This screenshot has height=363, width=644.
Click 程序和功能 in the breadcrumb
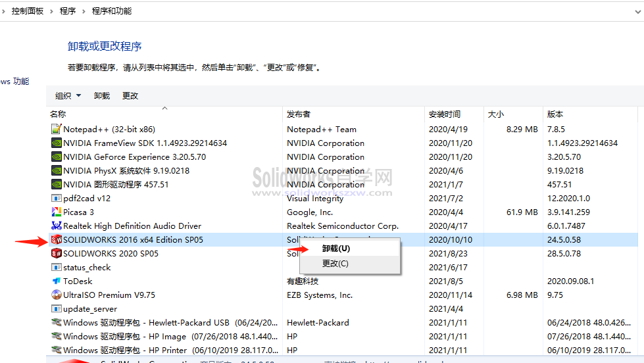coord(112,11)
